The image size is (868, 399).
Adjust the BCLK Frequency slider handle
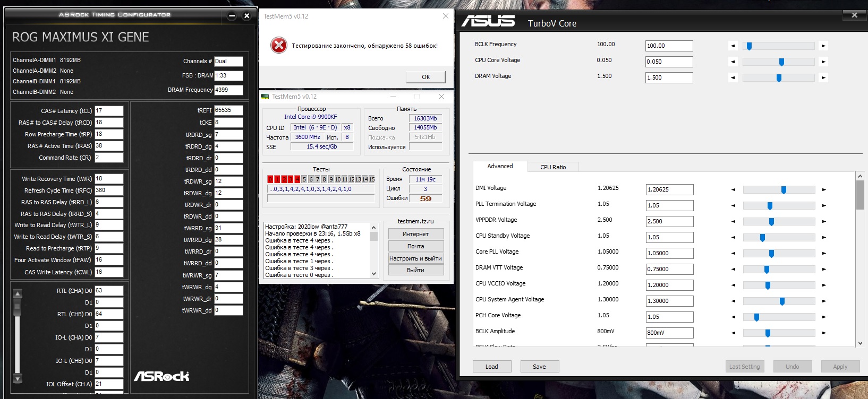[x=749, y=46]
